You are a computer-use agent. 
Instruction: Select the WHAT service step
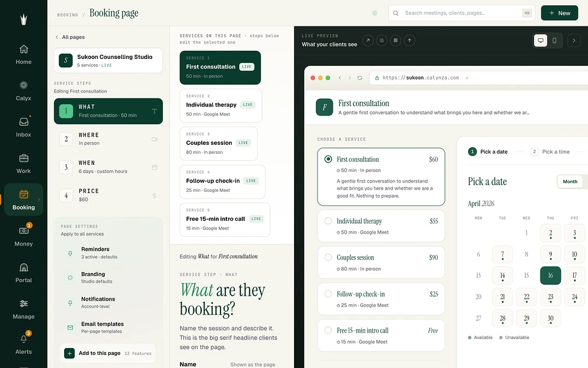click(108, 111)
